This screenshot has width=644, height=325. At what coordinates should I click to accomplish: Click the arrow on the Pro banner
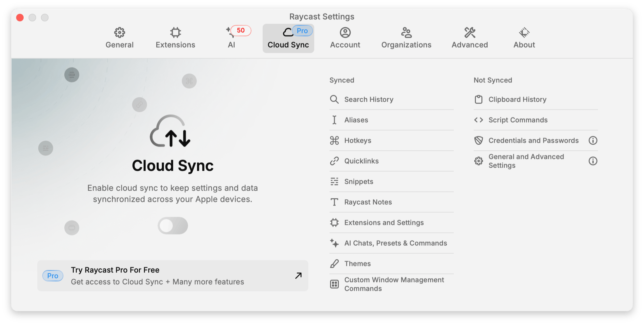click(298, 276)
